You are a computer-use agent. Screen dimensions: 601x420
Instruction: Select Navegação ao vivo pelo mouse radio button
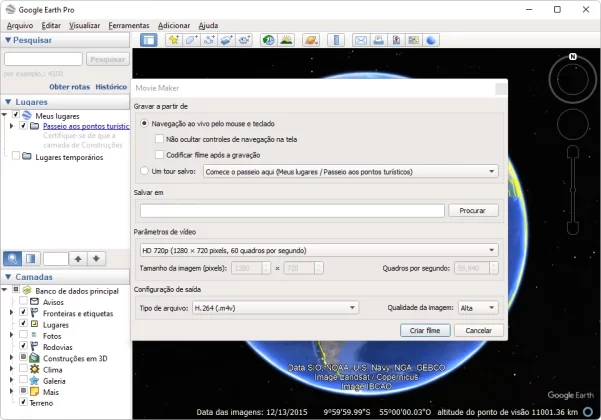(144, 123)
